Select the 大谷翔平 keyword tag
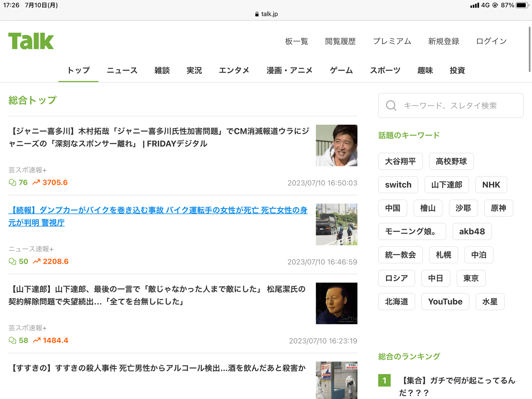532x399 pixels. 401,161
